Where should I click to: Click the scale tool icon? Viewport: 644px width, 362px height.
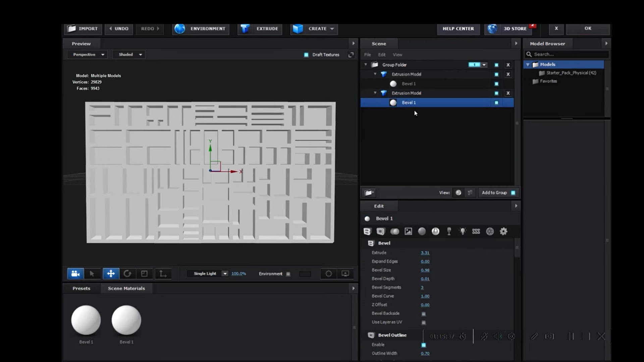(x=144, y=274)
